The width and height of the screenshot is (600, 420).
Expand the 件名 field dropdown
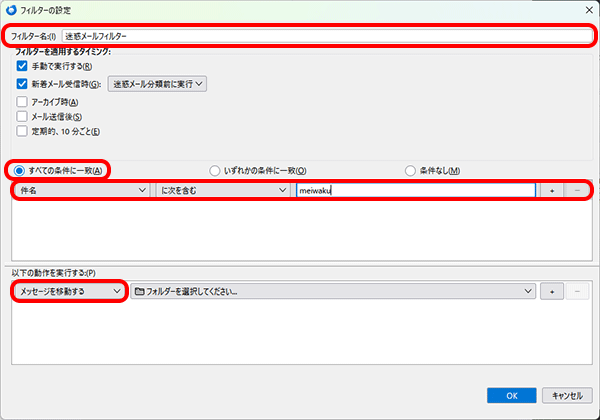[82, 189]
